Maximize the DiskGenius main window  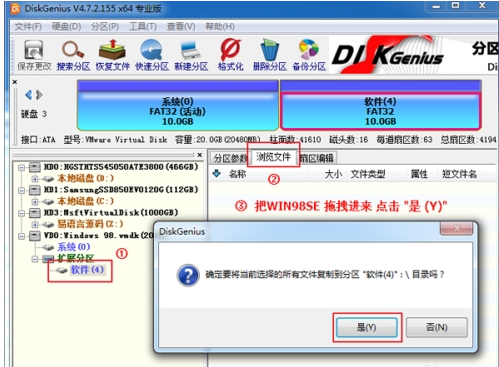click(455, 6)
